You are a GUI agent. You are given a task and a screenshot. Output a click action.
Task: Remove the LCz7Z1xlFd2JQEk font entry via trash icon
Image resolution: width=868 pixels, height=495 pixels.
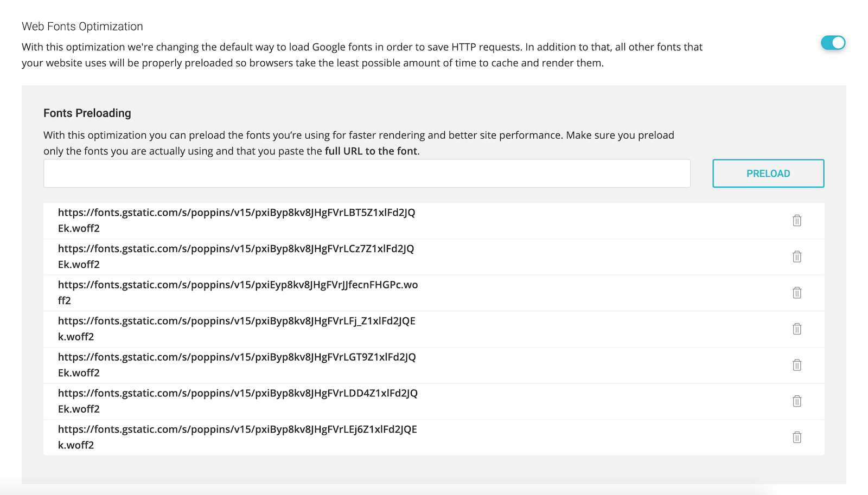pyautogui.click(x=797, y=256)
